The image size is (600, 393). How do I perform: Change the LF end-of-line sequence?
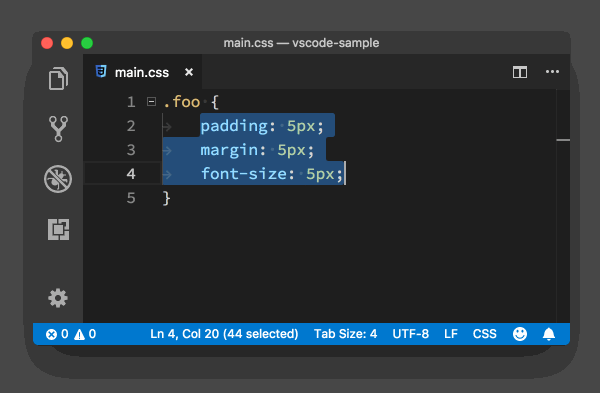tap(451, 334)
